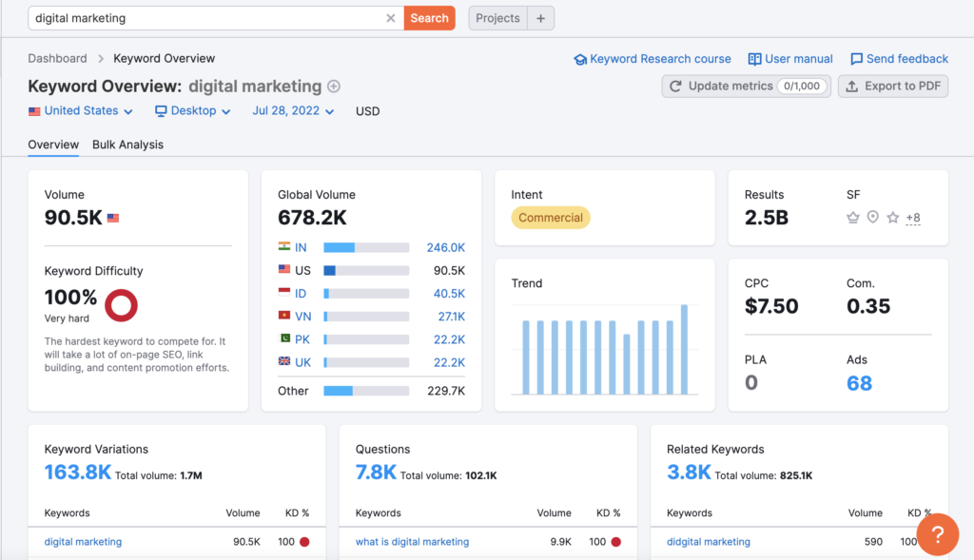Viewport: 974px width, 560px height.
Task: Click the refresh icon in Update metrics
Action: tap(675, 87)
